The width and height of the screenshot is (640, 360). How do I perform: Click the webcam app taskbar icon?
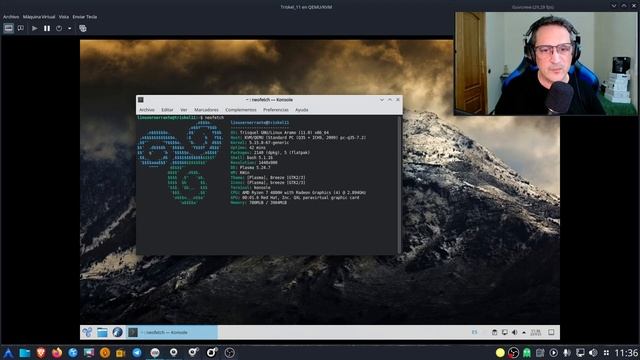coord(174,353)
